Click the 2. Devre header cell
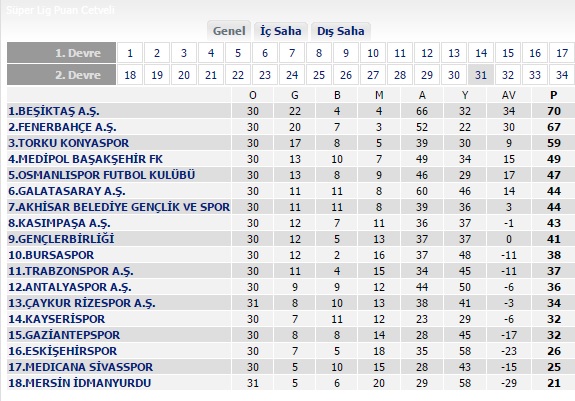This screenshot has height=401, width=575. click(61, 75)
